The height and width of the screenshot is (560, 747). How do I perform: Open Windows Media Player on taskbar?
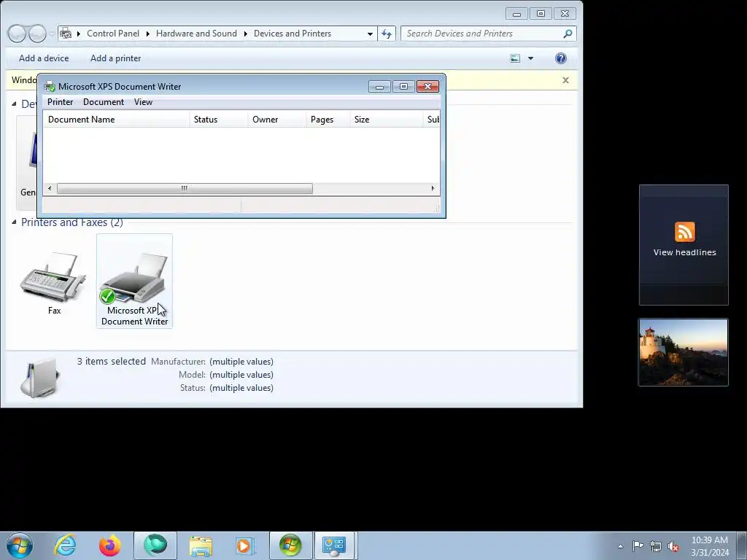[x=245, y=545]
